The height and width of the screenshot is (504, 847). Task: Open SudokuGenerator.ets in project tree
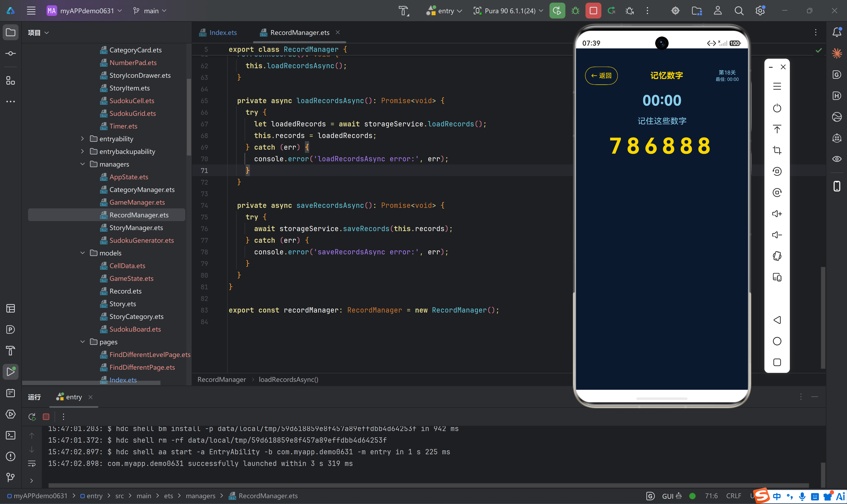[141, 240]
